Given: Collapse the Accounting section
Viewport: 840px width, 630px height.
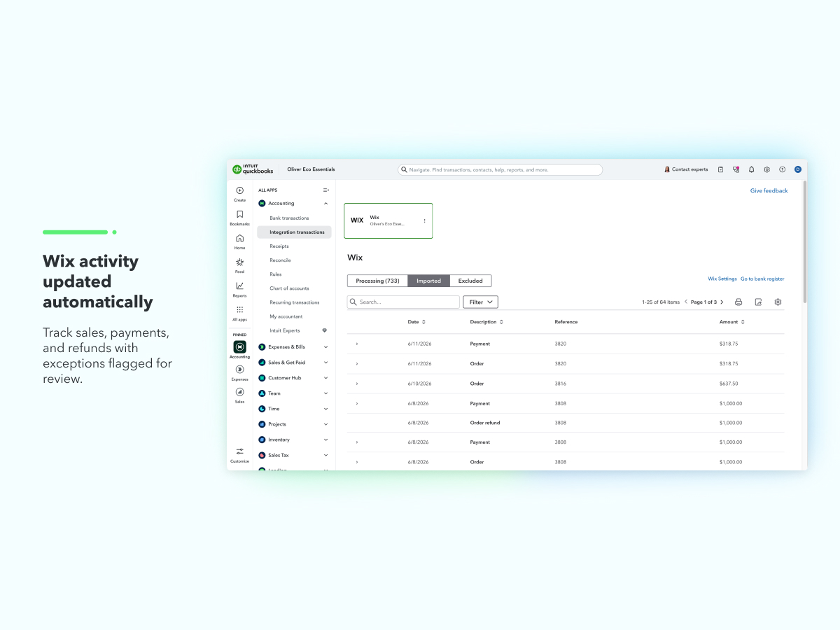Looking at the screenshot, I should point(326,203).
